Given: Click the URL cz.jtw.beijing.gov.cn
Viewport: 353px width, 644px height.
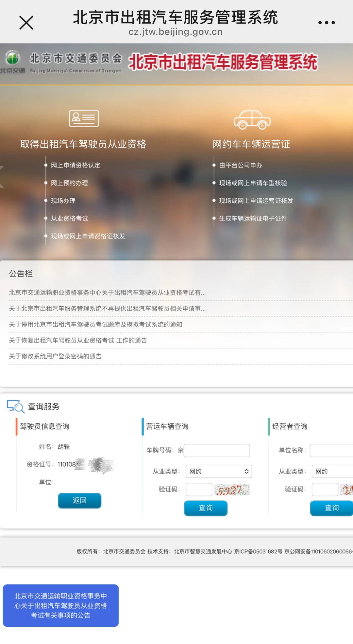Looking at the screenshot, I should coord(176,32).
